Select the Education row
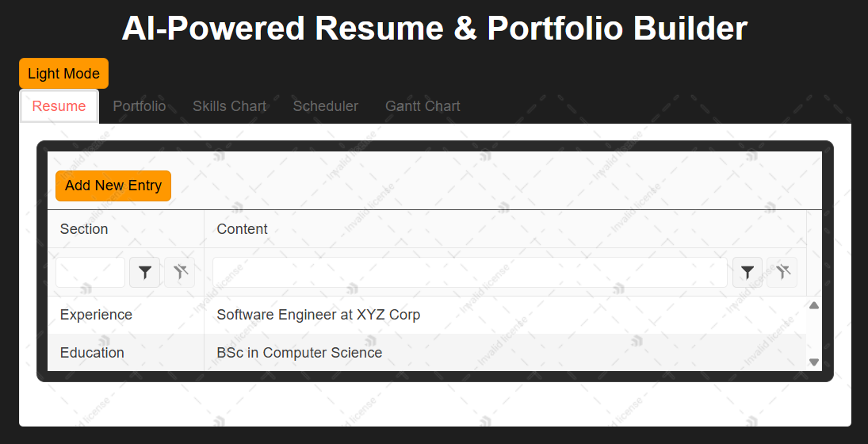 (x=426, y=353)
